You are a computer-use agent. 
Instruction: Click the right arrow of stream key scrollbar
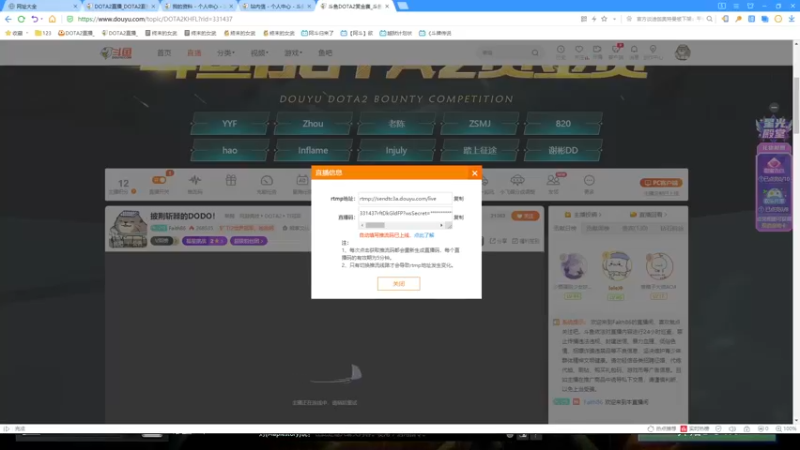pos(441,225)
